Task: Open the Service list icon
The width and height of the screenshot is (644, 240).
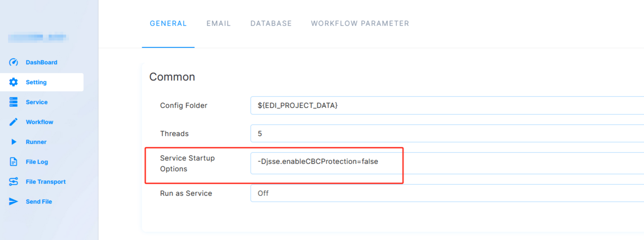Action: tap(12, 102)
